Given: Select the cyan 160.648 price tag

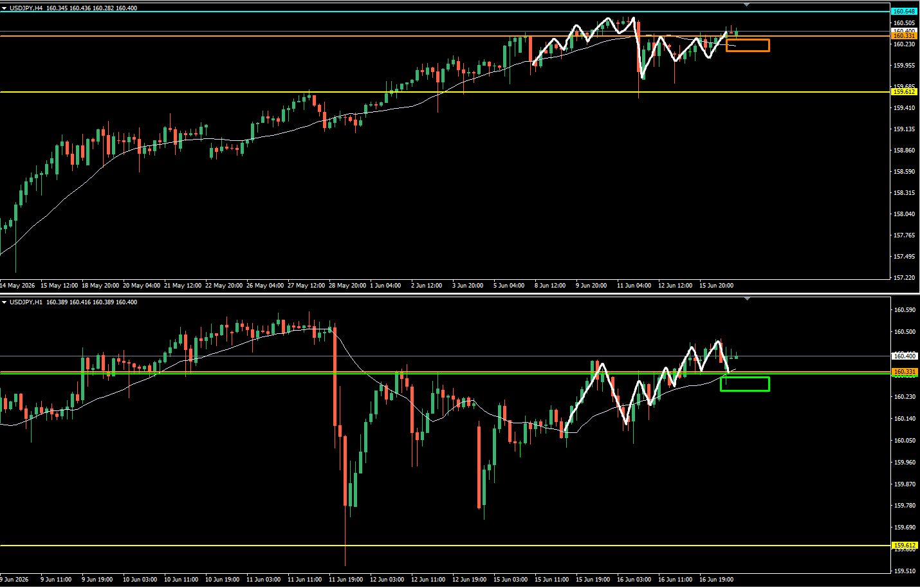Looking at the screenshot, I should pos(904,12).
